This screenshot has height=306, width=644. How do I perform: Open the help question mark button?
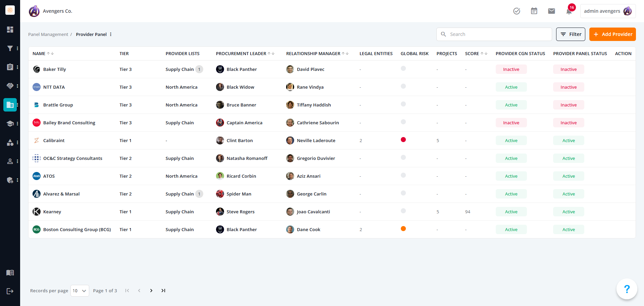click(x=627, y=289)
